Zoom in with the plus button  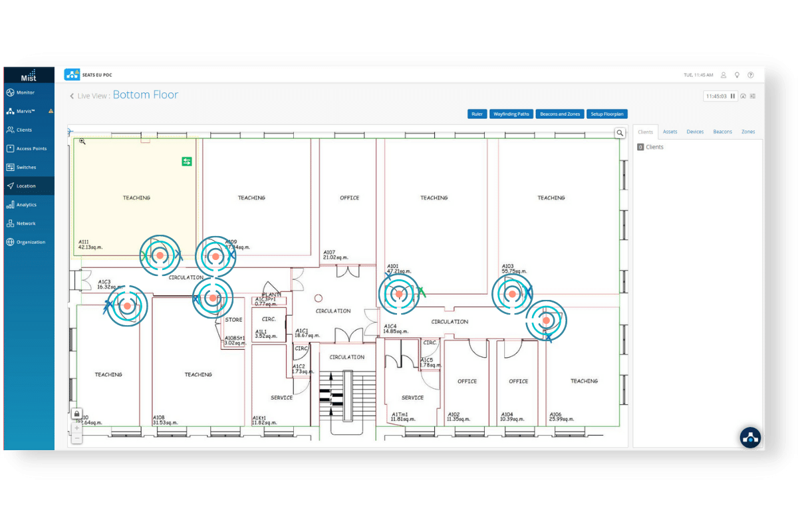pyautogui.click(x=77, y=427)
